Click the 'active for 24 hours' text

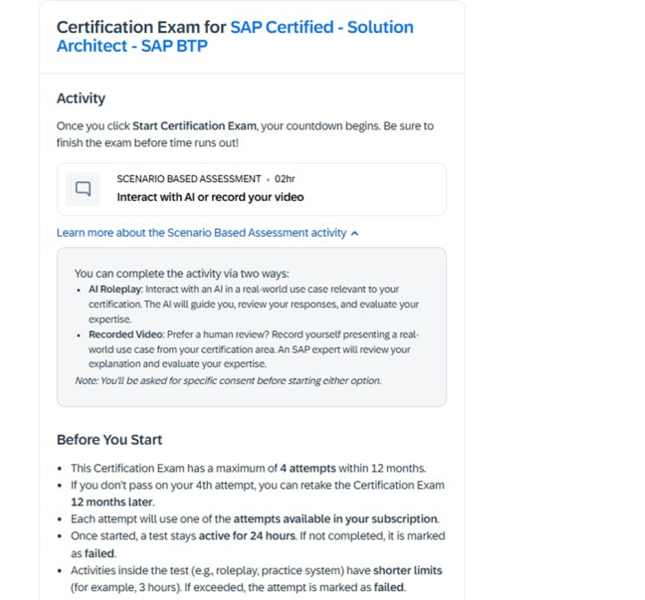tap(247, 536)
